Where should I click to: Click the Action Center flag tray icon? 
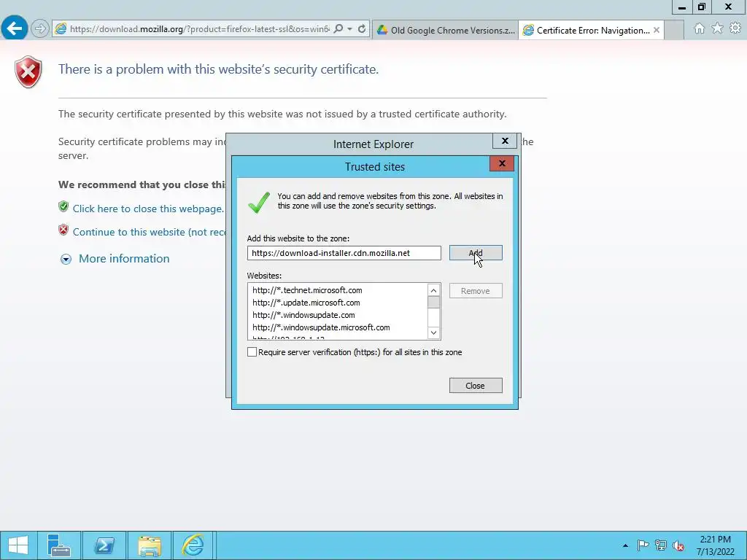pos(643,545)
